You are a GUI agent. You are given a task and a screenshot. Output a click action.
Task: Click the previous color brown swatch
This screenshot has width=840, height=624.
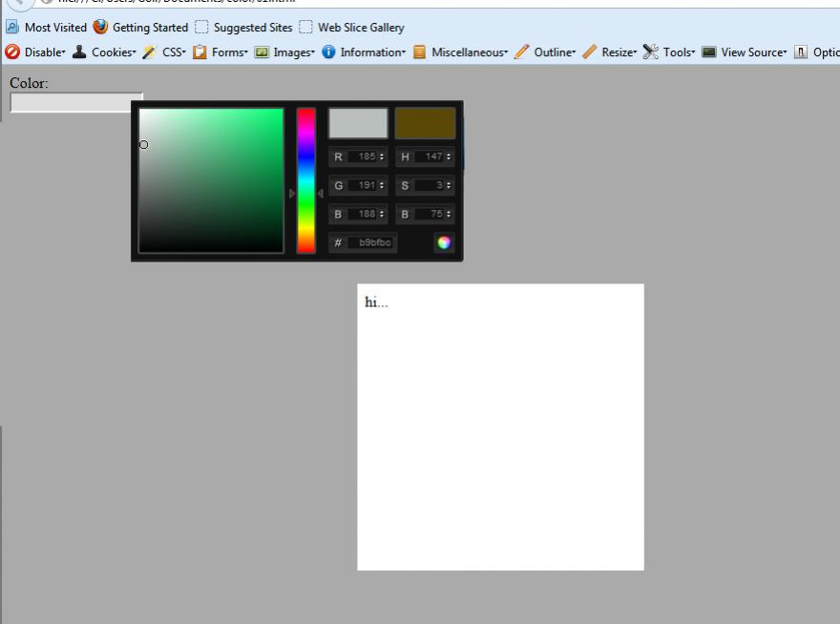[425, 123]
